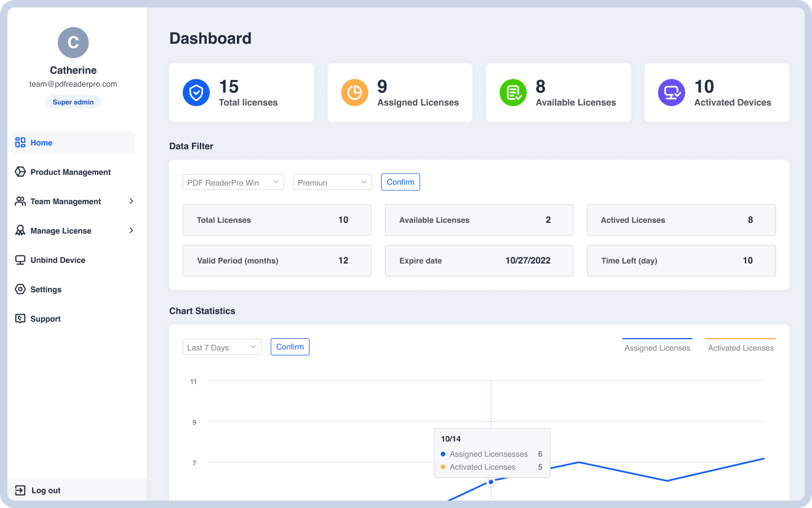
Task: Click the purple Activated Devices monitor icon
Action: click(x=671, y=93)
